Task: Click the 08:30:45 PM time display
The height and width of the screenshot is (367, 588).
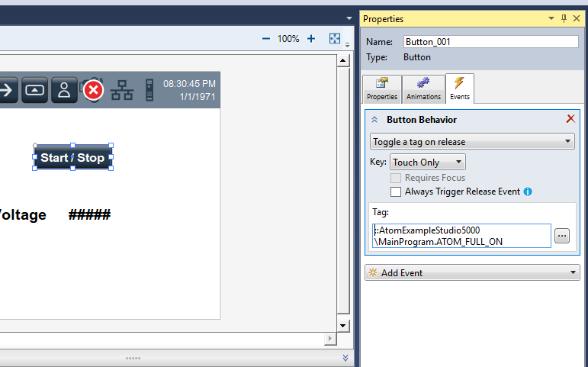Action: point(189,84)
